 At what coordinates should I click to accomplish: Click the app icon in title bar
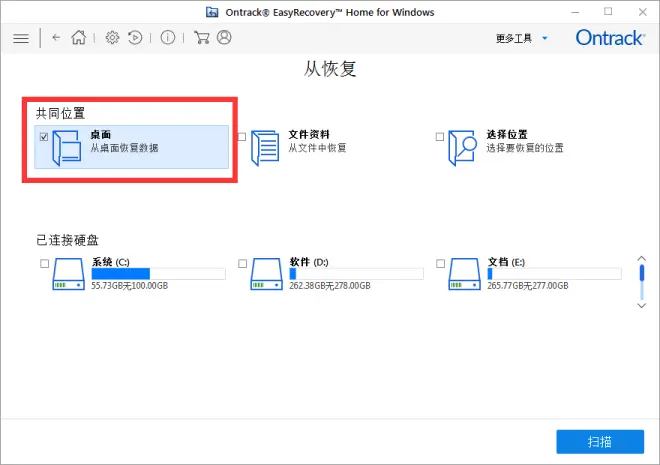coord(212,12)
